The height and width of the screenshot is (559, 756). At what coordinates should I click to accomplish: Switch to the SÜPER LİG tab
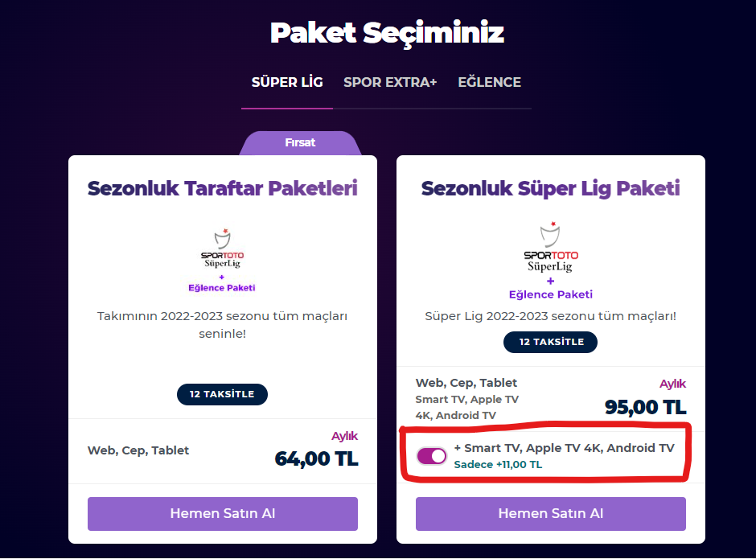coord(287,82)
